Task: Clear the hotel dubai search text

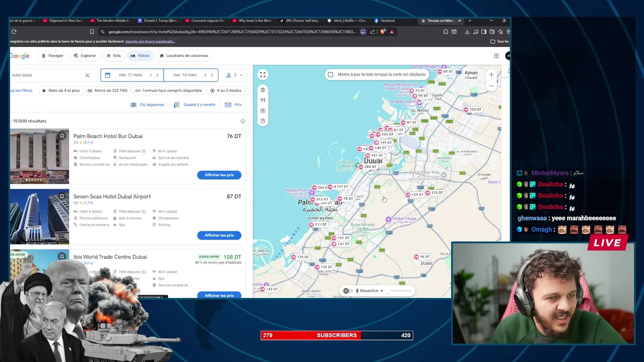Action: coord(87,75)
